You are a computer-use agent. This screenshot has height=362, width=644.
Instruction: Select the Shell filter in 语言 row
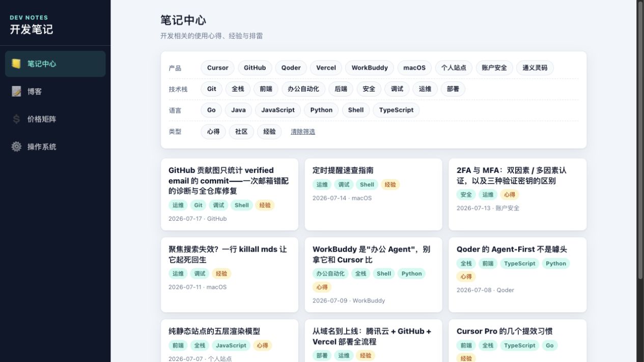tap(356, 110)
